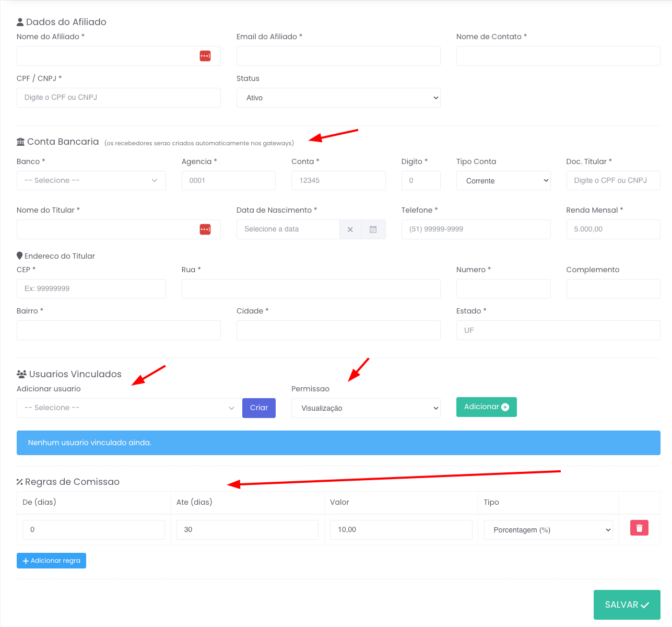Focus the Nome do Afiliado field
This screenshot has width=672, height=627.
tap(119, 56)
